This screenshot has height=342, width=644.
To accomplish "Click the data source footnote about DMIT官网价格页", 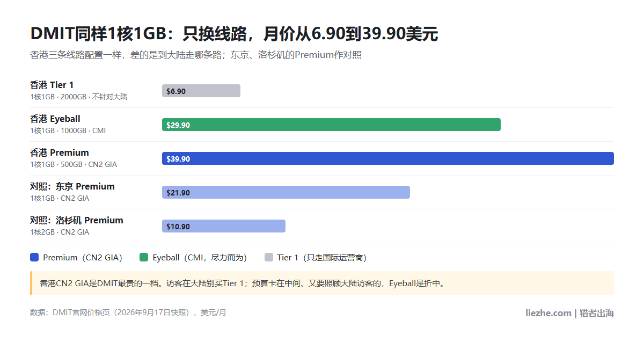I will pos(128,312).
